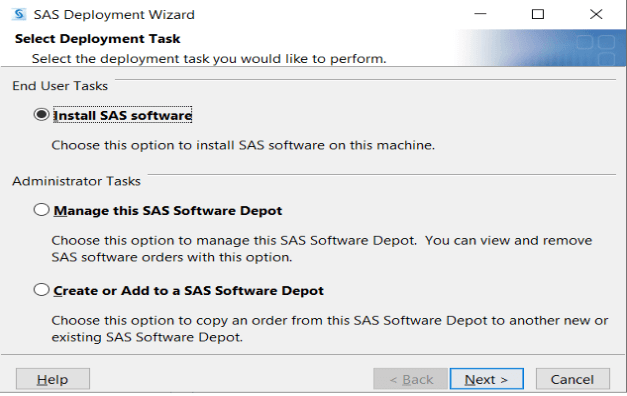Go to the next wizard step
Screen dimensions: 627x396
[487, 379]
